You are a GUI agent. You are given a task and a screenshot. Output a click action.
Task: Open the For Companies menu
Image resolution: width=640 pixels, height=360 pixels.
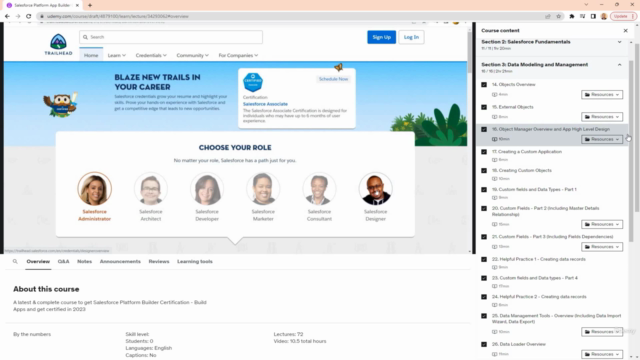pyautogui.click(x=238, y=56)
